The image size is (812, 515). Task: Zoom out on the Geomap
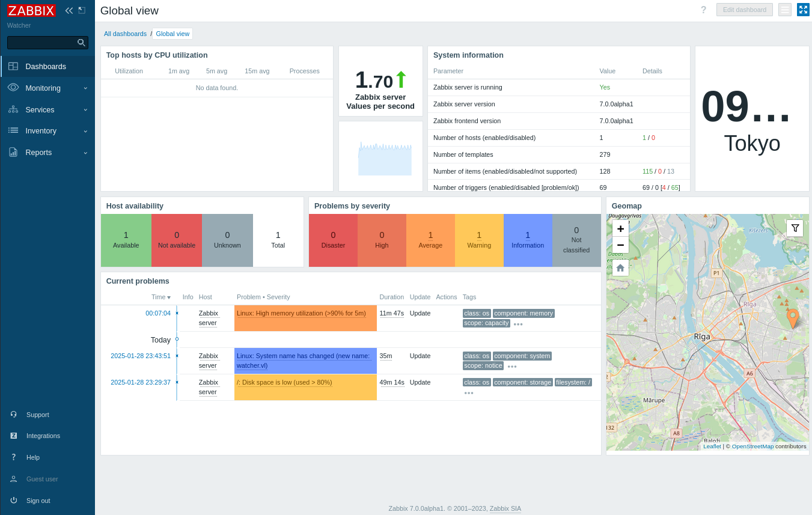click(x=620, y=245)
